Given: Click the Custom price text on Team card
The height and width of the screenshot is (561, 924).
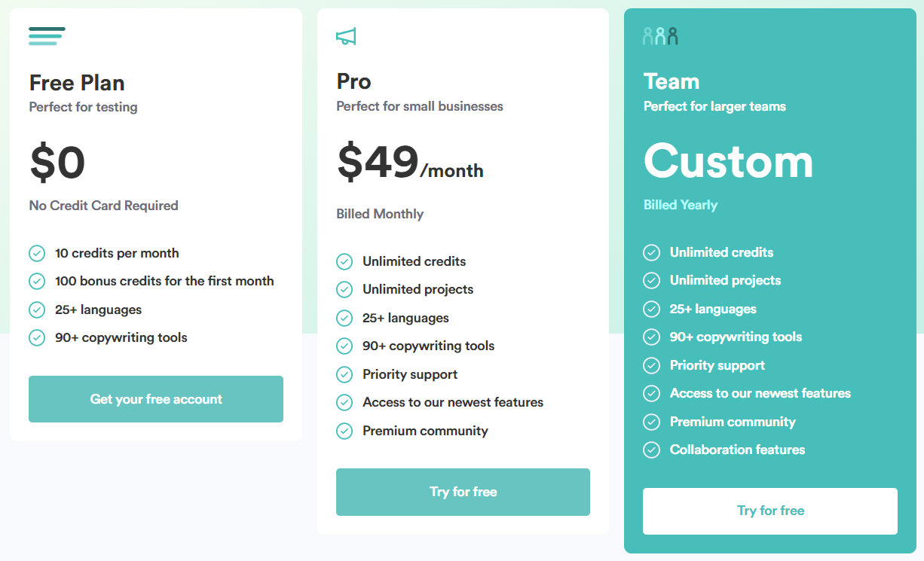Looking at the screenshot, I should coord(728,160).
